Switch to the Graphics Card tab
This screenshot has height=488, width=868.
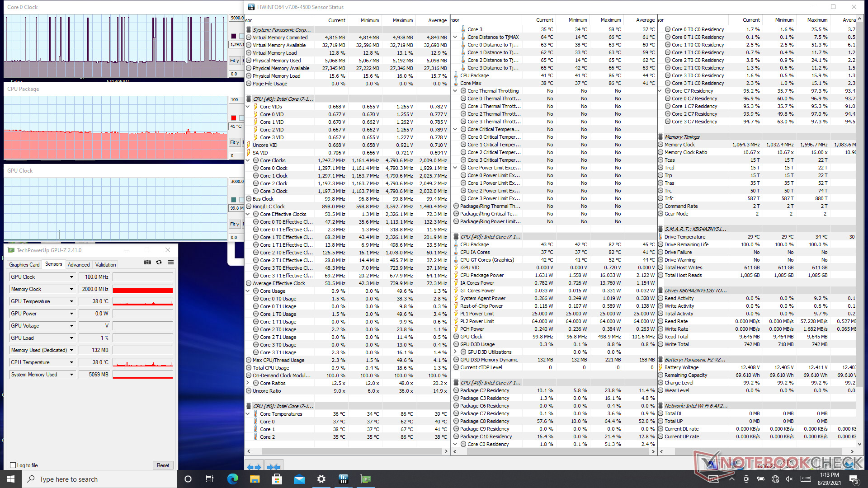click(24, 265)
